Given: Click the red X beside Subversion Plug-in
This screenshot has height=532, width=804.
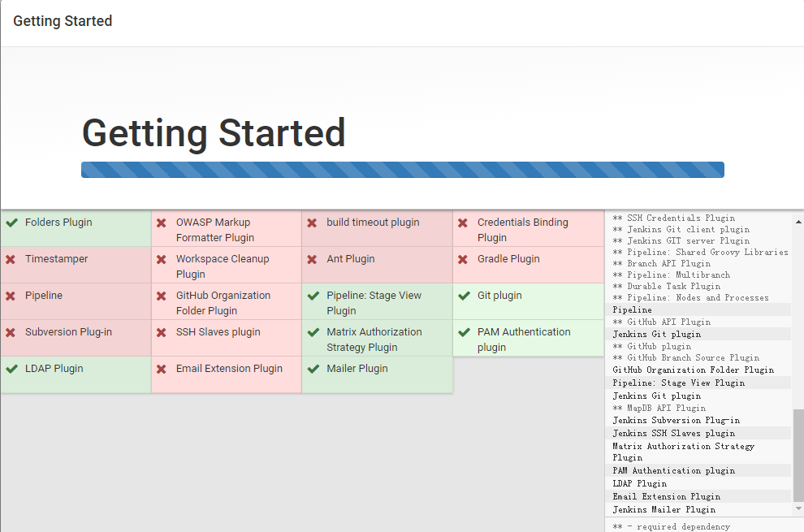Looking at the screenshot, I should tap(11, 332).
